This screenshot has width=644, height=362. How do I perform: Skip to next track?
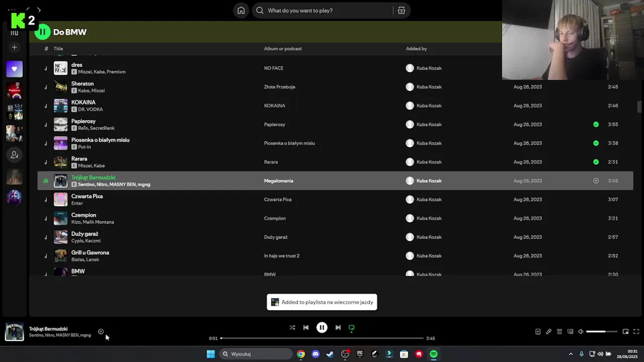[338, 327]
